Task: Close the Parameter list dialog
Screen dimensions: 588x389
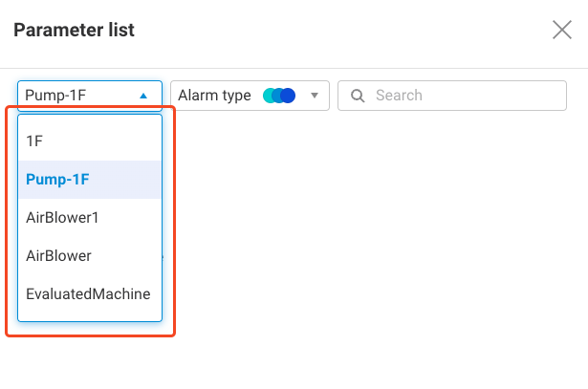Action: tap(562, 30)
